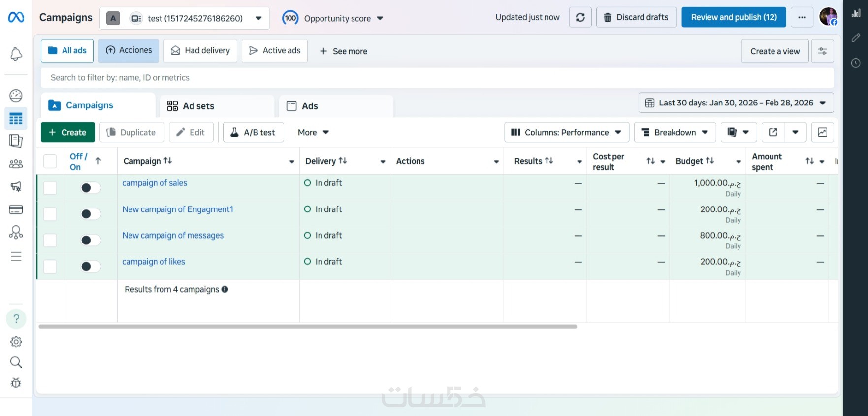868x416 pixels.
Task: Select the All ads view tab
Action: (67, 51)
